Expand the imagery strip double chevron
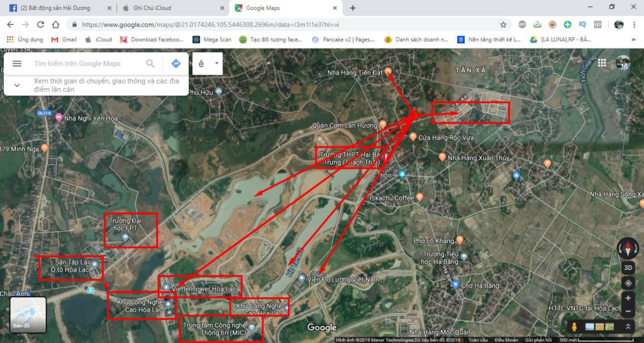Viewport: 644px width, 343px height. (628, 327)
